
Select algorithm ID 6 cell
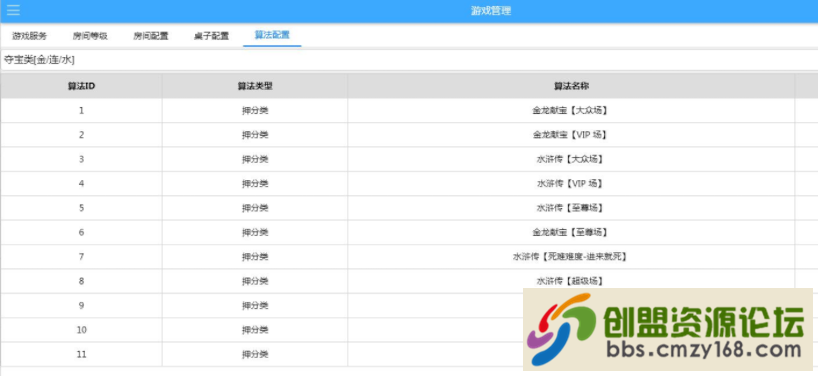pos(81,232)
